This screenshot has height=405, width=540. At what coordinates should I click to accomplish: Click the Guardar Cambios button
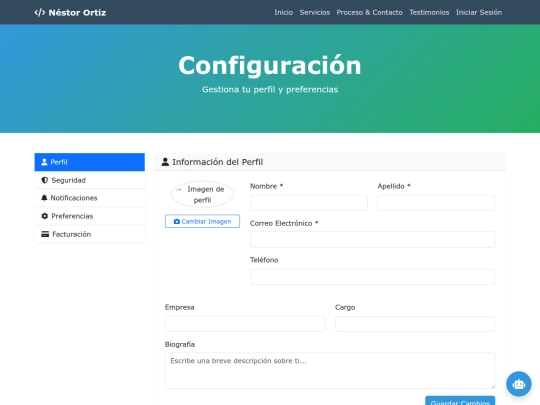(460, 401)
